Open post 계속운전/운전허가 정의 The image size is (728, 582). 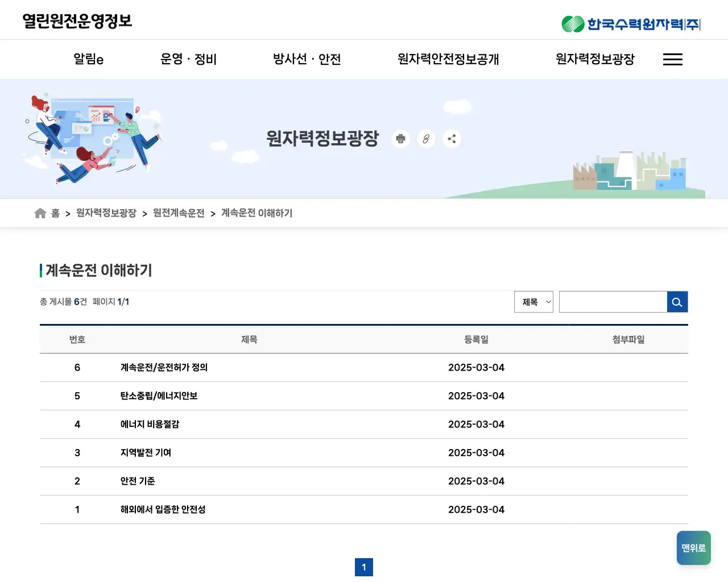click(164, 368)
